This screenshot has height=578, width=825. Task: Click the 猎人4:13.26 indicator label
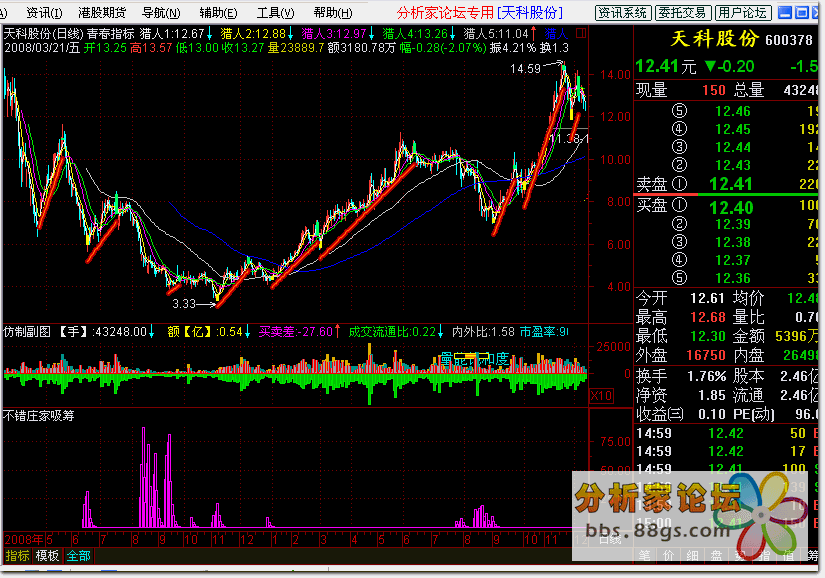click(419, 34)
